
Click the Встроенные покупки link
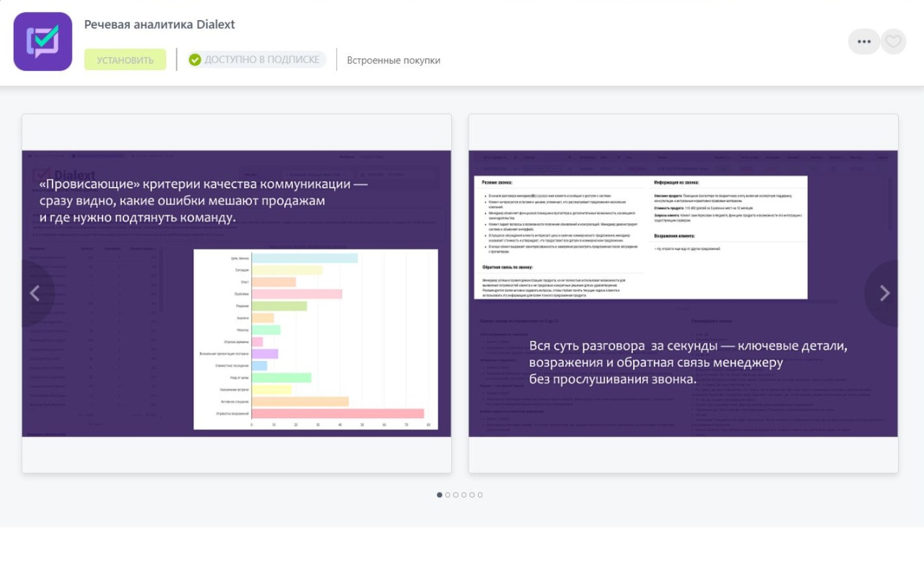(393, 61)
